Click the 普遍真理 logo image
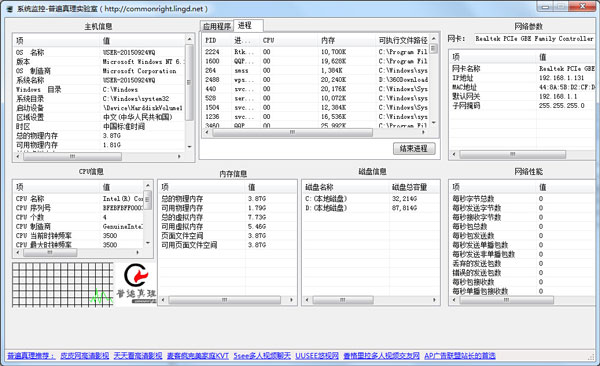This screenshot has width=600, height=366. pyautogui.click(x=136, y=283)
